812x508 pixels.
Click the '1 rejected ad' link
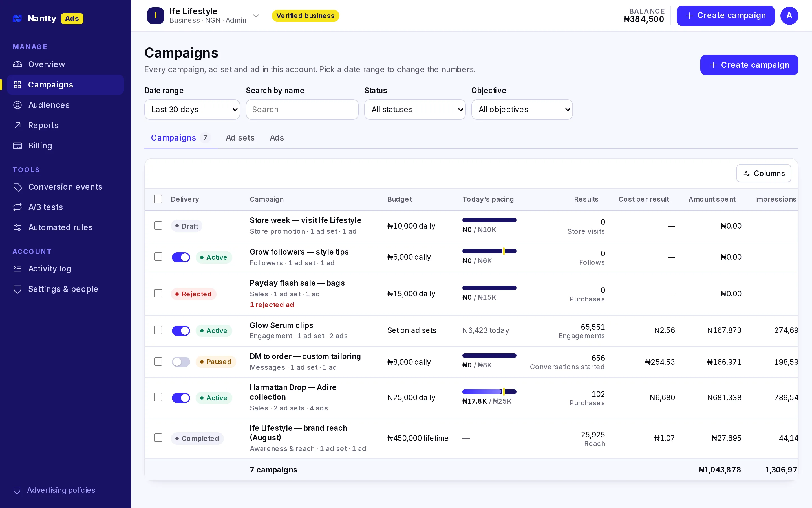point(272,305)
